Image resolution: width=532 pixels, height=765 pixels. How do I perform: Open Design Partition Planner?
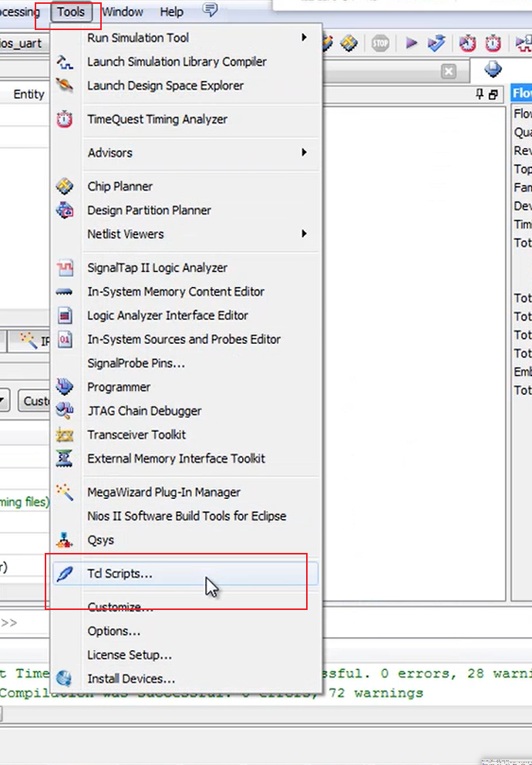point(186,211)
